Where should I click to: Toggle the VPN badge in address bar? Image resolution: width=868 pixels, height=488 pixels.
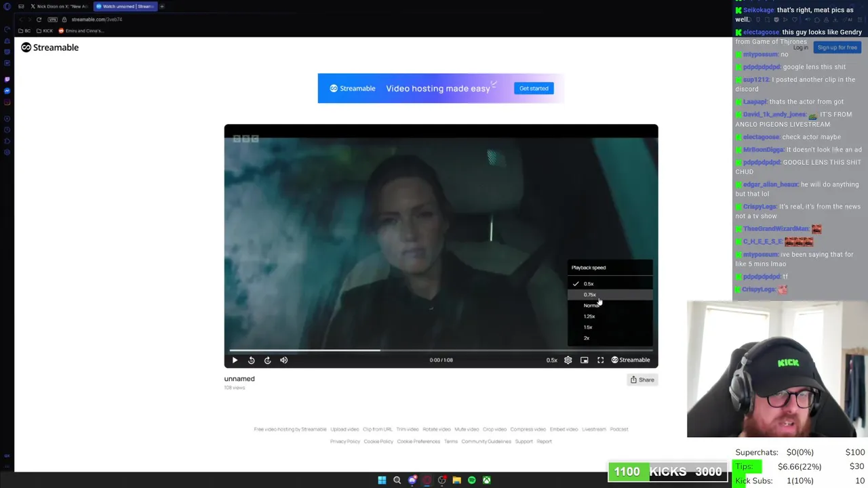52,20
